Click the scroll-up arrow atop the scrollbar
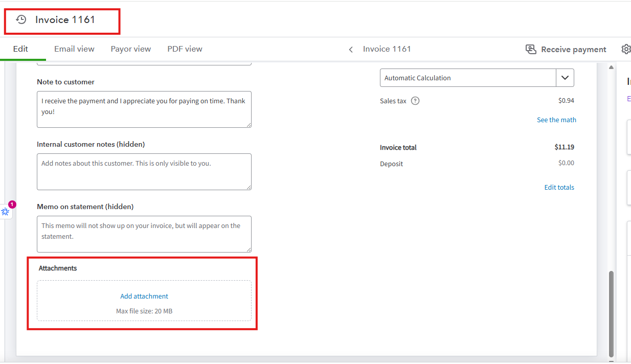 pyautogui.click(x=611, y=67)
